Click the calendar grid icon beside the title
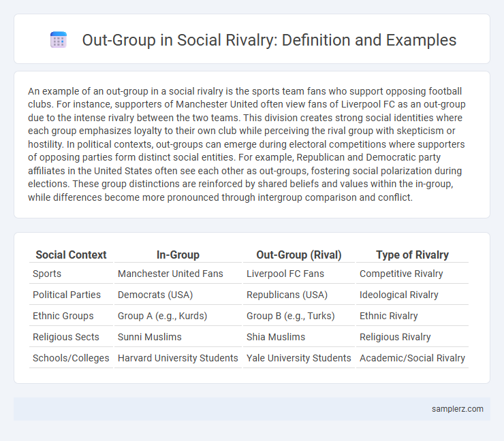 pyautogui.click(x=59, y=40)
